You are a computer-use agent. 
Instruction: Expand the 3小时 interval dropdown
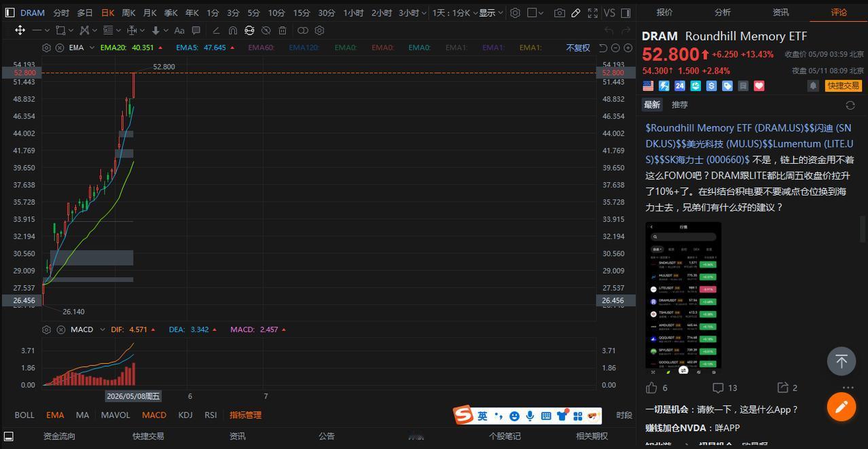tap(424, 13)
